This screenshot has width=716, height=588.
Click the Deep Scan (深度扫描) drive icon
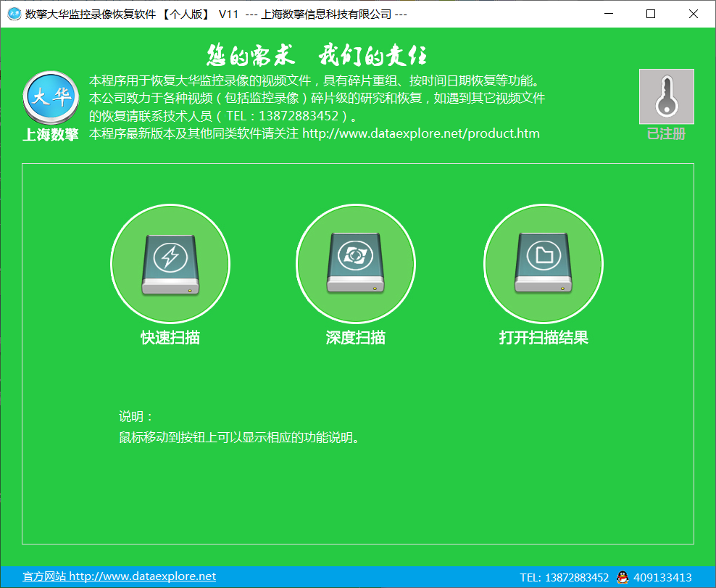356,264
